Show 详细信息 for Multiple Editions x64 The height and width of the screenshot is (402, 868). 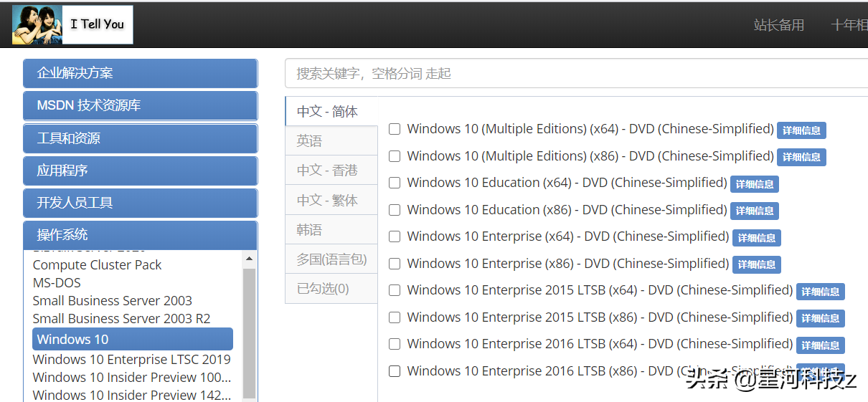pyautogui.click(x=801, y=130)
